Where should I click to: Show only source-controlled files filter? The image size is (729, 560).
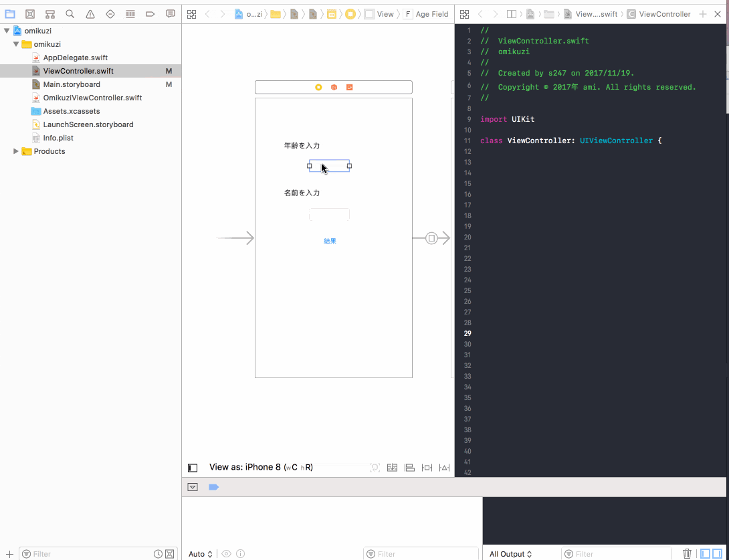pos(170,554)
